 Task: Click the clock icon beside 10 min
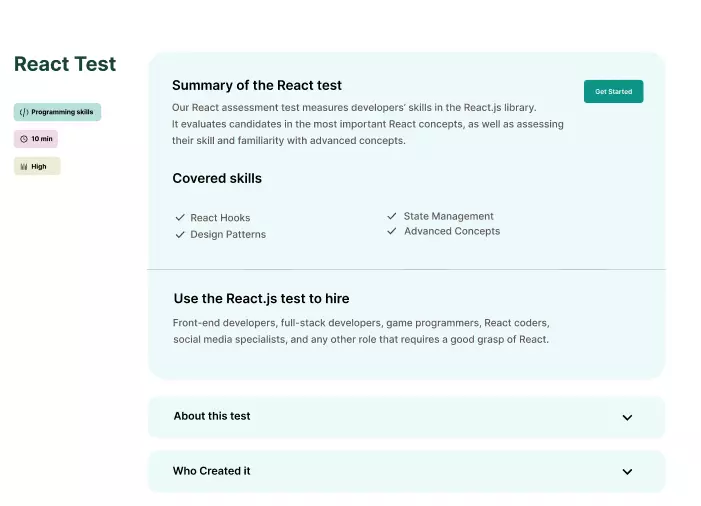(24, 139)
